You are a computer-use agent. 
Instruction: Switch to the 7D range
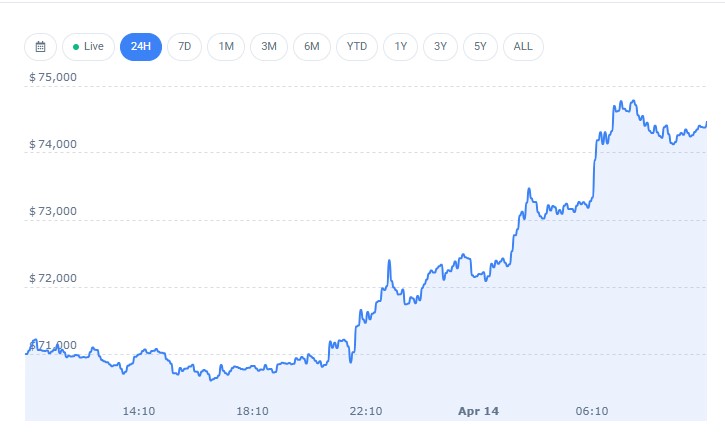tap(184, 47)
